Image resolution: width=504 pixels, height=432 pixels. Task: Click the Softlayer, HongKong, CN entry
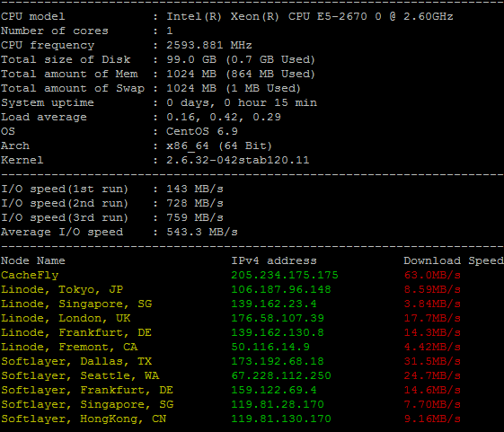pyautogui.click(x=84, y=419)
